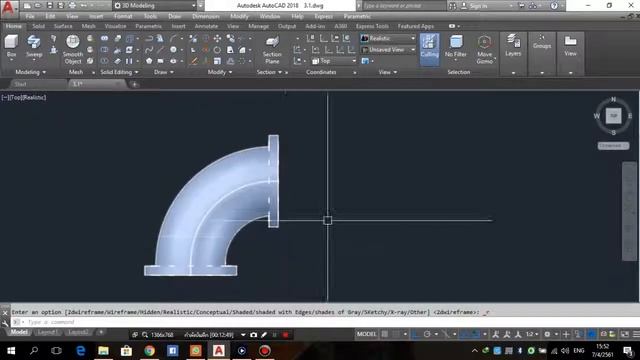Screen dimensions: 640x360
Task: Click the Help question mark icon
Action: click(554, 6)
